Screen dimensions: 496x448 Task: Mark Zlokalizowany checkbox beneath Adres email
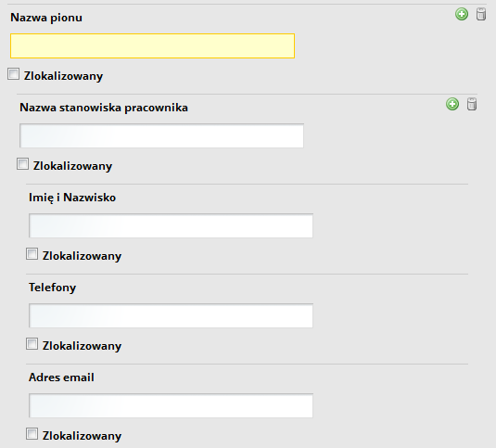pos(32,434)
